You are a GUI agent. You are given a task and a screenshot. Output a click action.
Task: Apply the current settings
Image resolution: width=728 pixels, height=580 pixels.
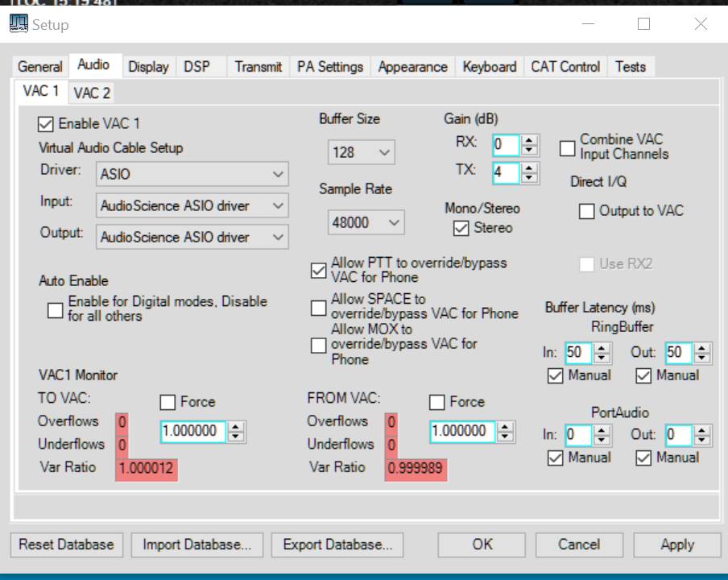(676, 545)
